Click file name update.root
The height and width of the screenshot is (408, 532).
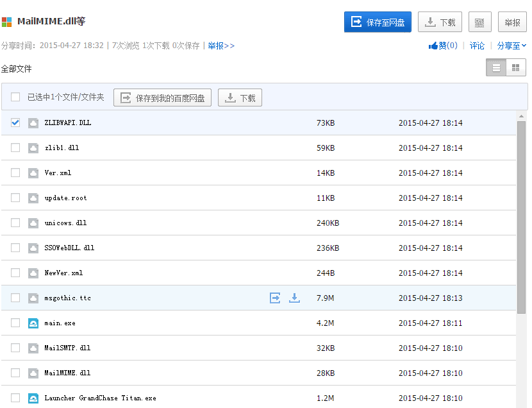click(65, 198)
